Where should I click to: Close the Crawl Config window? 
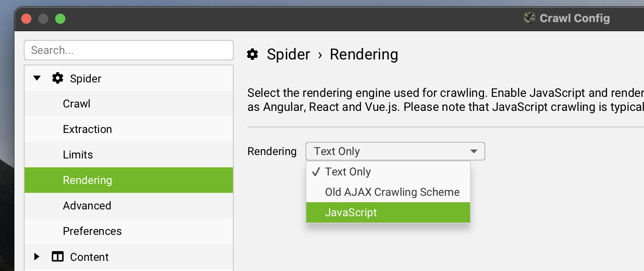tap(26, 19)
